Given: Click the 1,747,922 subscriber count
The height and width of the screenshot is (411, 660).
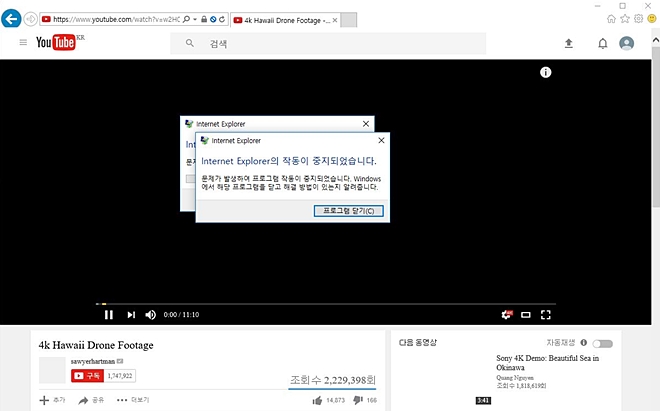Looking at the screenshot, I should [x=120, y=376].
